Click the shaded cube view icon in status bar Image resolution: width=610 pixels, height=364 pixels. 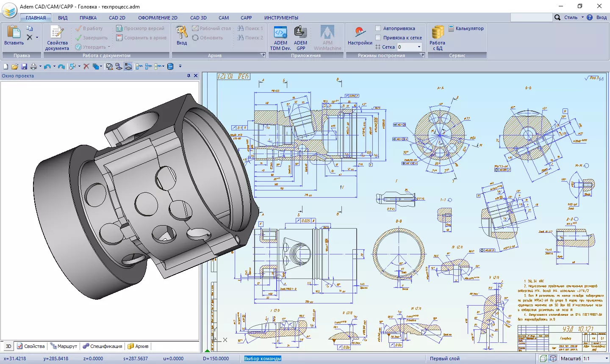click(x=553, y=358)
